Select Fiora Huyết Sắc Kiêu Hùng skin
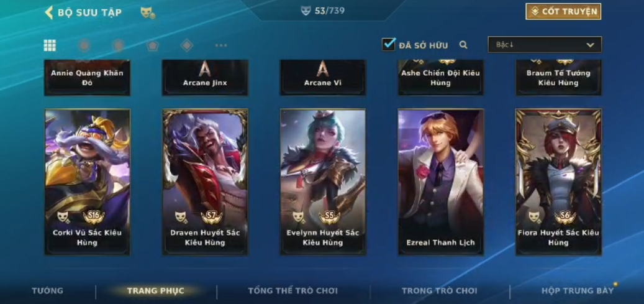Viewport: 644px width, 304px height. (558, 182)
